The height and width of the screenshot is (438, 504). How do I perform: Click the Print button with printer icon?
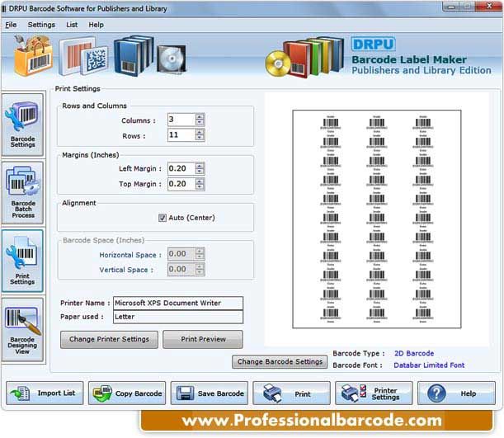[x=291, y=393]
